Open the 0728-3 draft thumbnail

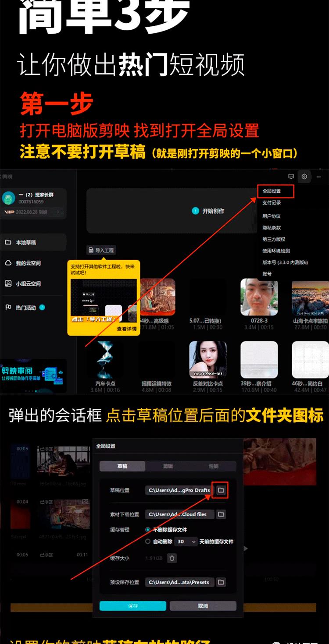(x=259, y=297)
